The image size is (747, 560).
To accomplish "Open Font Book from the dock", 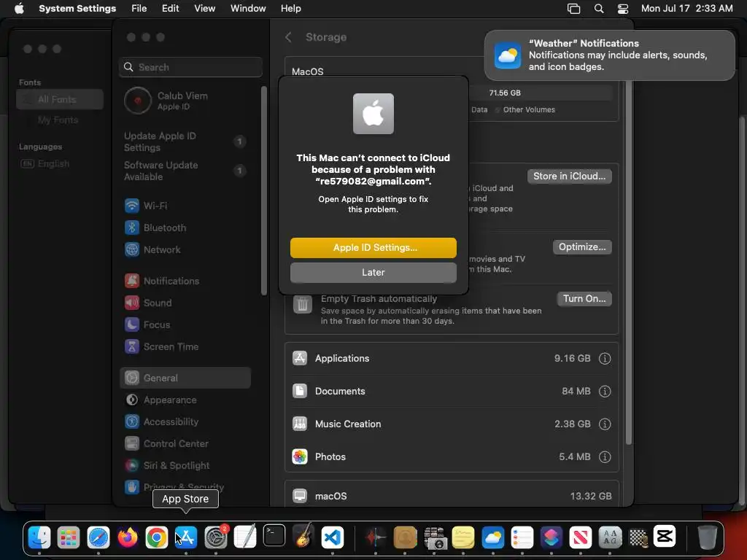I will tap(611, 537).
